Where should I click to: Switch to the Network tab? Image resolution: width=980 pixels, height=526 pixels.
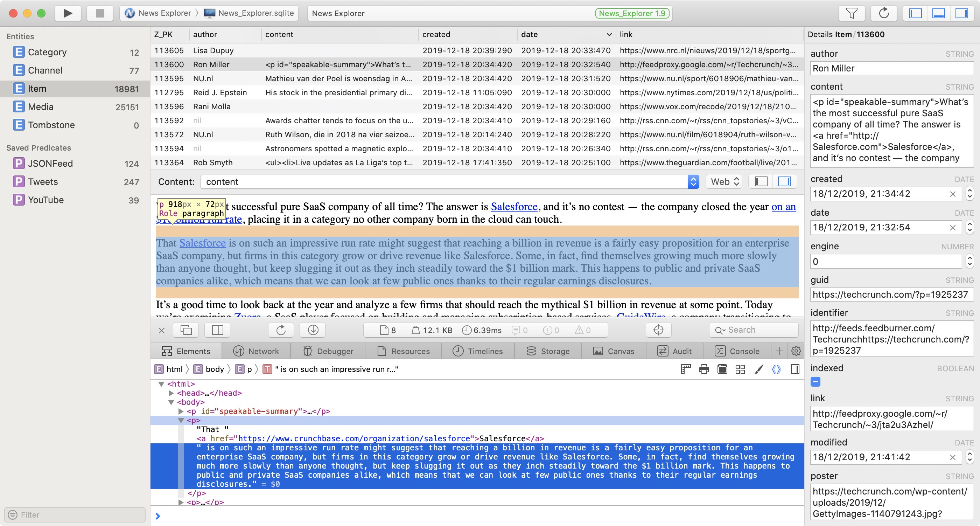coord(256,351)
